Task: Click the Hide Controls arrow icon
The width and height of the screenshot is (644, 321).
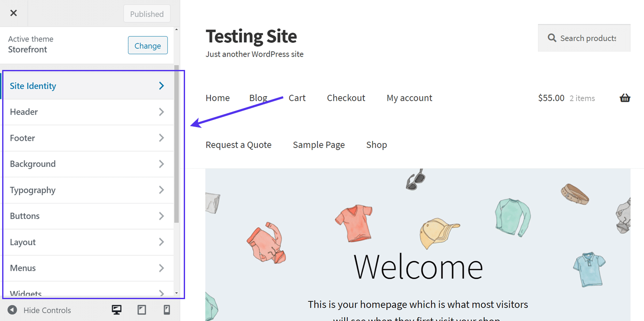Action: (12, 310)
